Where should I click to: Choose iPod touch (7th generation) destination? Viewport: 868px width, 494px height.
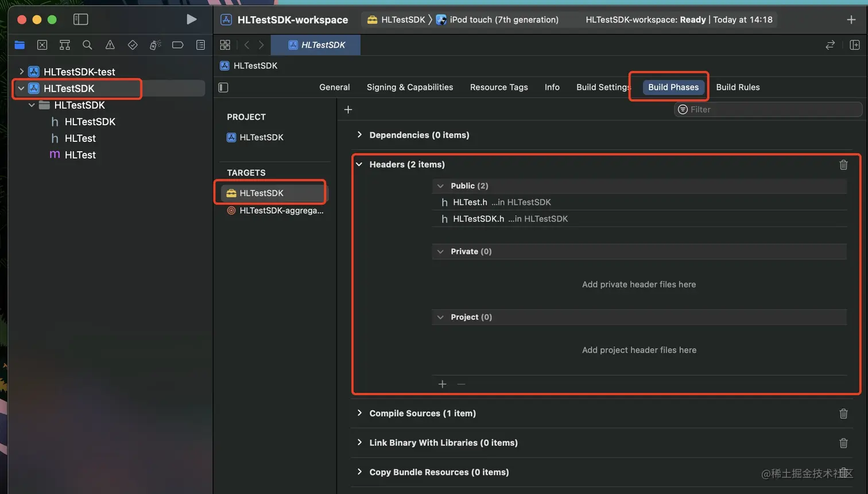497,20
